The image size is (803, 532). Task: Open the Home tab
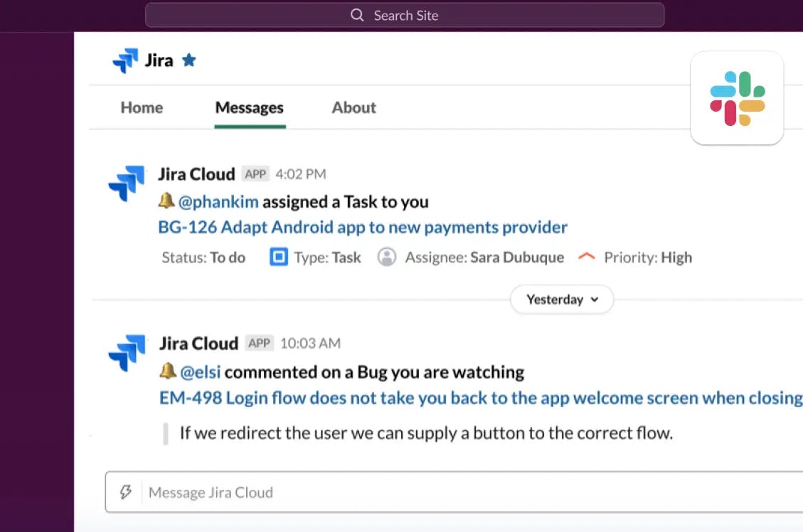point(142,107)
